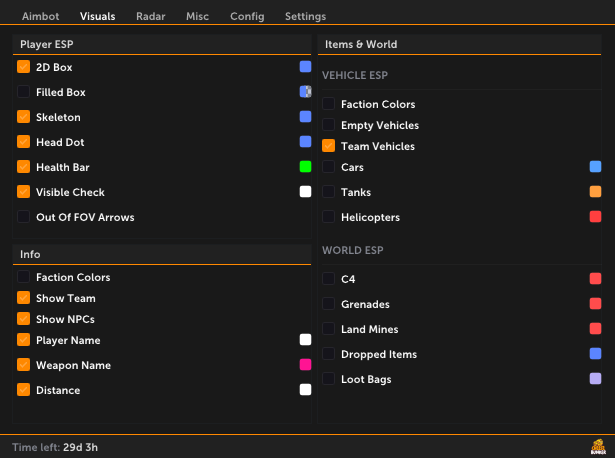Enable Out Of FOV Arrows
The width and height of the screenshot is (615, 458).
[x=24, y=217]
